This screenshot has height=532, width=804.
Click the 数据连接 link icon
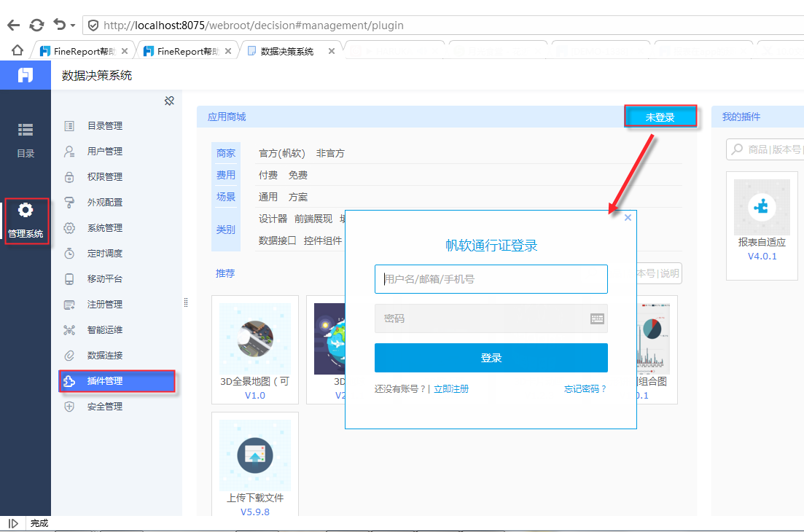tap(69, 355)
